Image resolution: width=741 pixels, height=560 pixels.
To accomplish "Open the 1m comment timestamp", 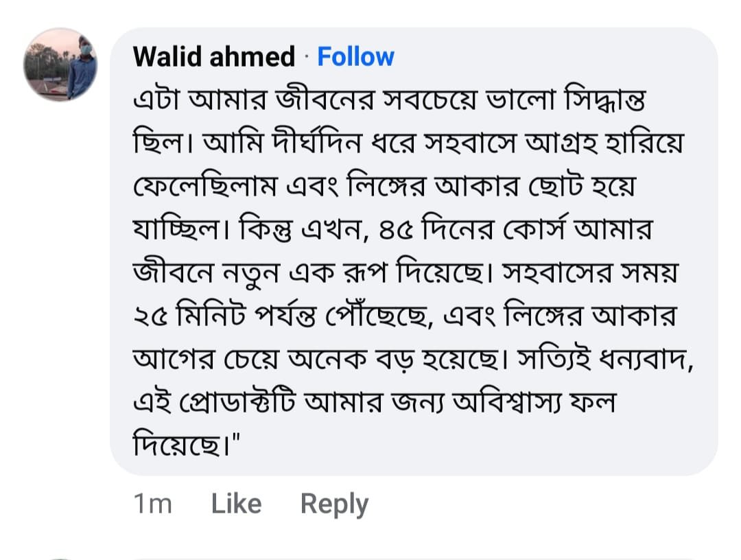I will tap(152, 504).
